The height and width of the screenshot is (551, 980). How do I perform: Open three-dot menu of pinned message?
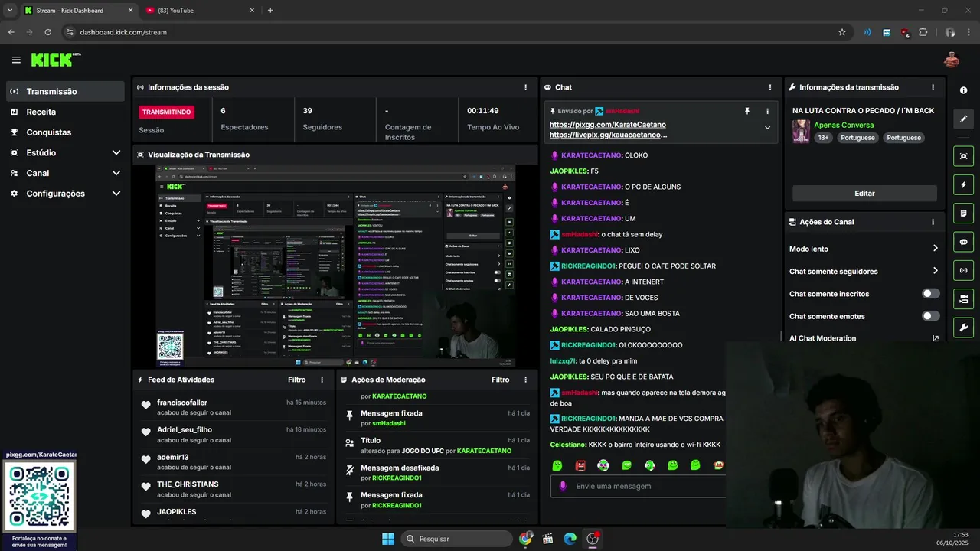coord(767,111)
